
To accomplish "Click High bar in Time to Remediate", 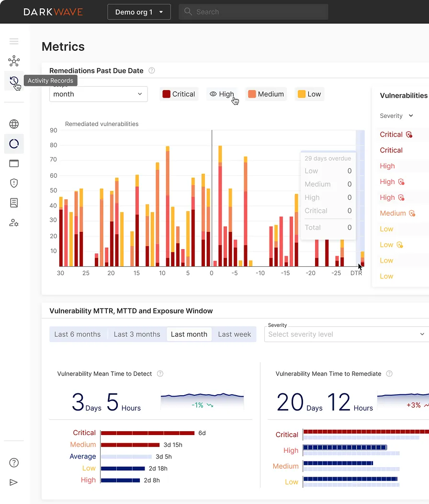I will tap(345, 447).
